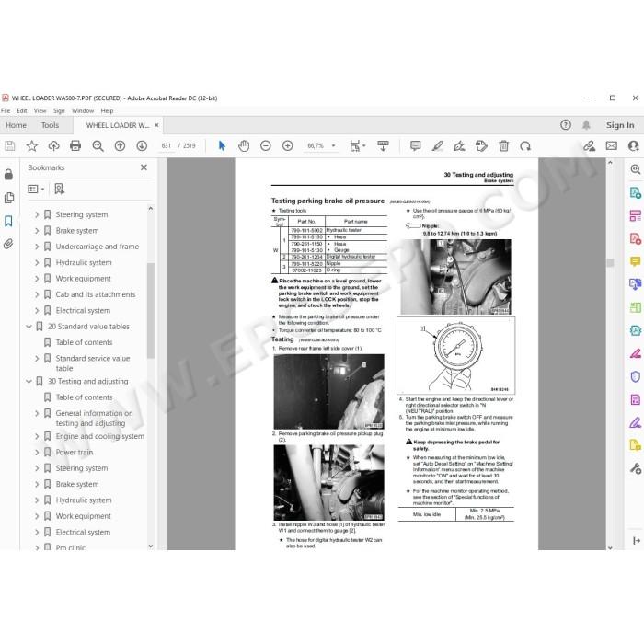Open the Edit menu

coord(22,111)
